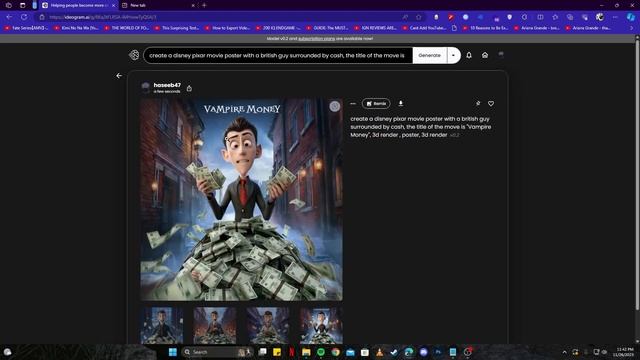Screen dimensions: 640x360
Task: Open the haseeb47 username link
Action: pyautogui.click(x=167, y=85)
